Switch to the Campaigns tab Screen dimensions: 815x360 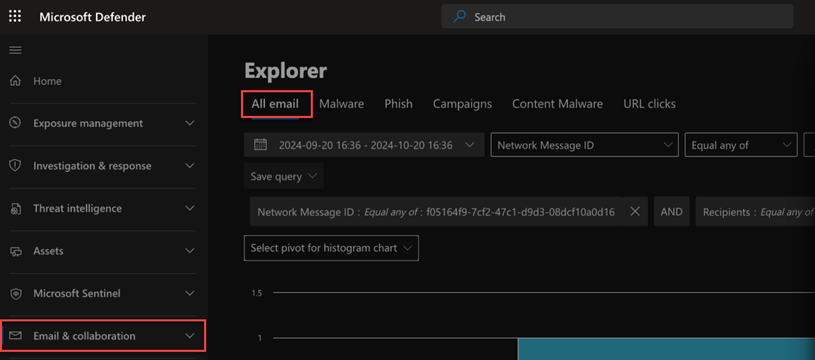click(x=462, y=104)
